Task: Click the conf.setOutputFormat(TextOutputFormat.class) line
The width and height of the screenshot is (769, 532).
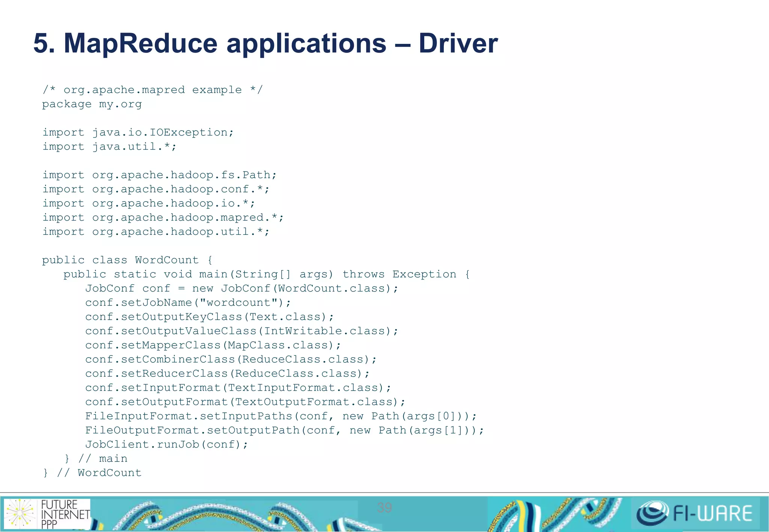Action: 245,403
